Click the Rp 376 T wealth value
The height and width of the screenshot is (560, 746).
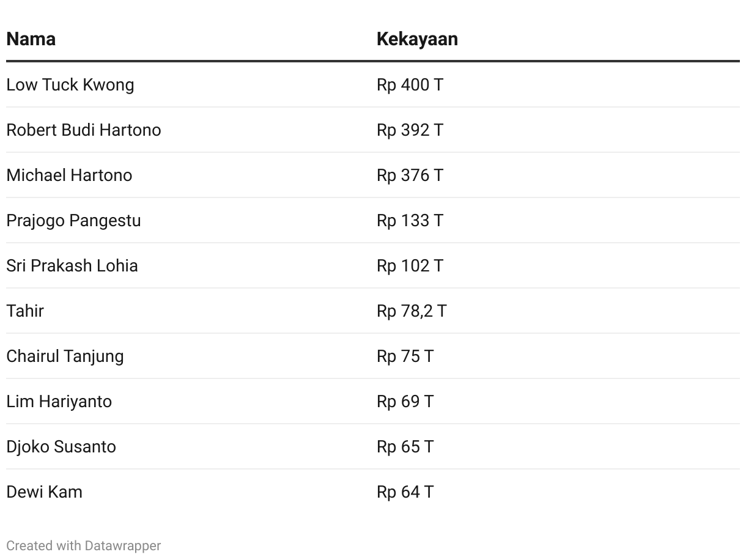pos(410,175)
